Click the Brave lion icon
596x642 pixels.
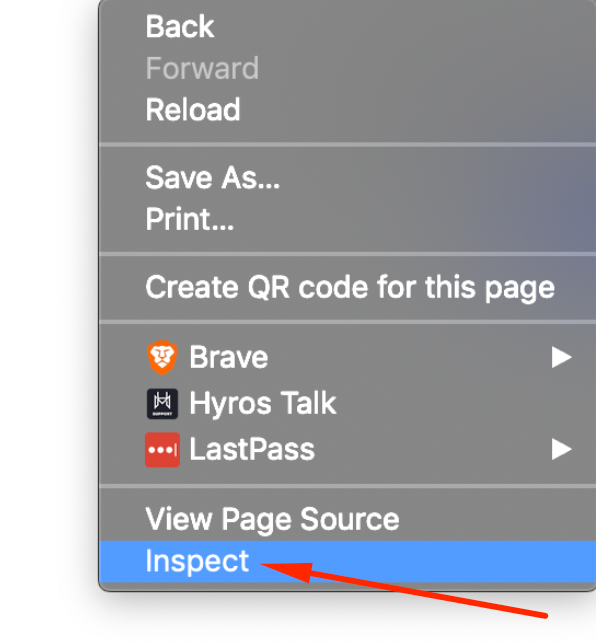[x=162, y=357]
